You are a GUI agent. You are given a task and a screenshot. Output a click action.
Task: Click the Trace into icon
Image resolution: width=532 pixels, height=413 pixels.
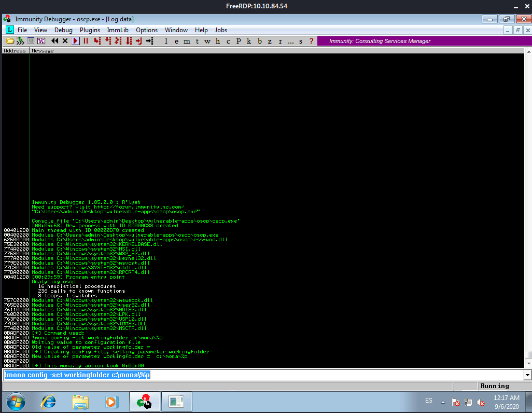click(x=118, y=41)
